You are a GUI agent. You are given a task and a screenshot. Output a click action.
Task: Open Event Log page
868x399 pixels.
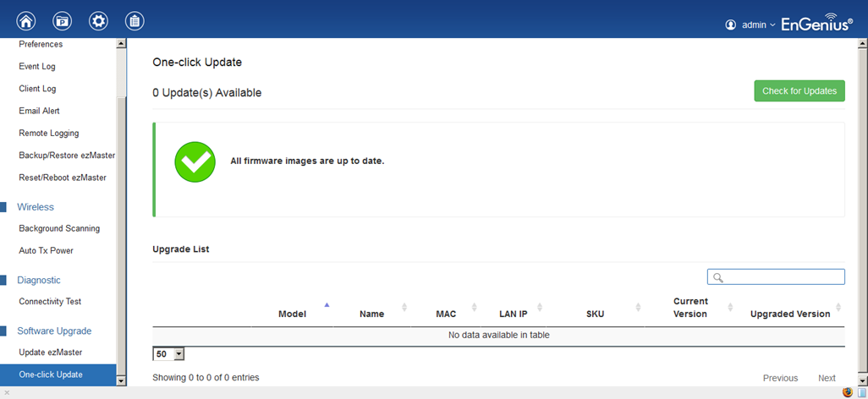(37, 67)
